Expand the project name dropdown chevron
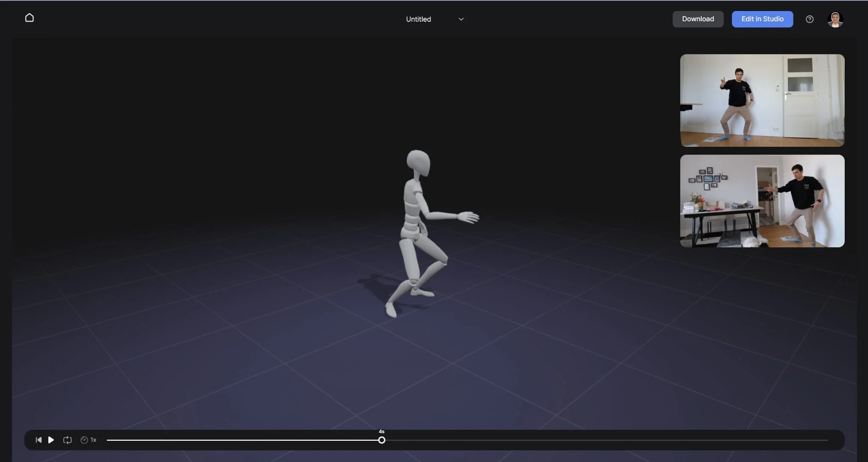868x462 pixels. coord(461,19)
